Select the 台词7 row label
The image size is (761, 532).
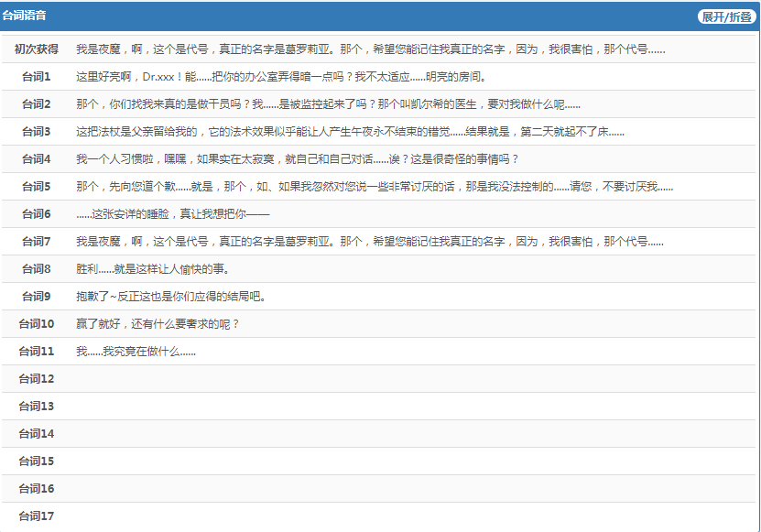[37, 241]
